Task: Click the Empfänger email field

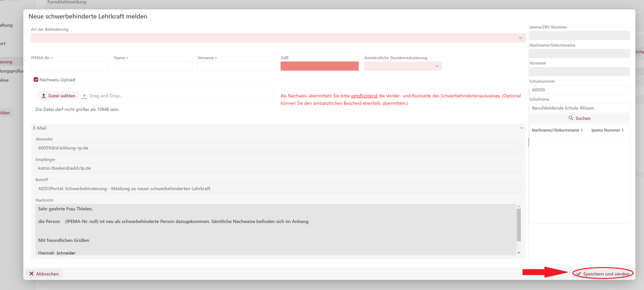Action: pyautogui.click(x=278, y=168)
